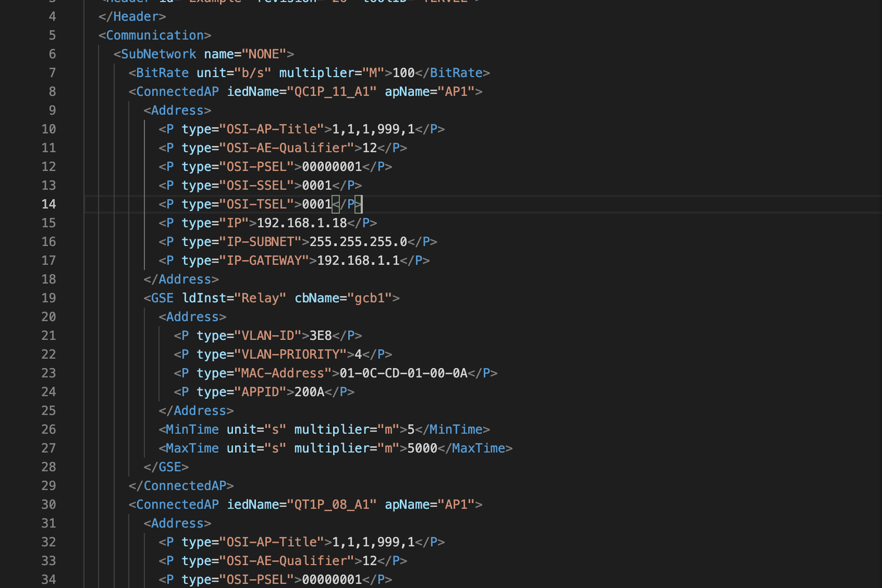This screenshot has width=882, height=588.
Task: Click line number 14 in the gutter
Action: point(48,204)
